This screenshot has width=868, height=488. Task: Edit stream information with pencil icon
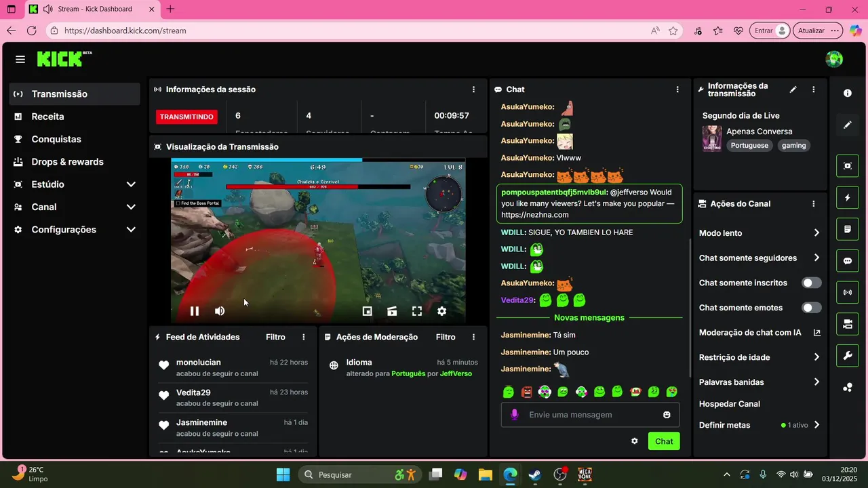(793, 89)
